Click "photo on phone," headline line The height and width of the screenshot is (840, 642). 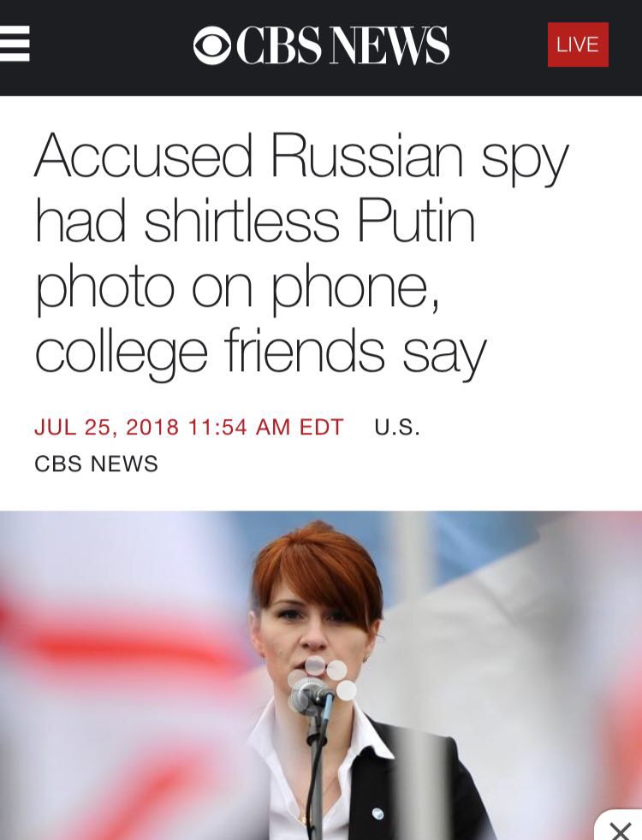pyautogui.click(x=238, y=287)
